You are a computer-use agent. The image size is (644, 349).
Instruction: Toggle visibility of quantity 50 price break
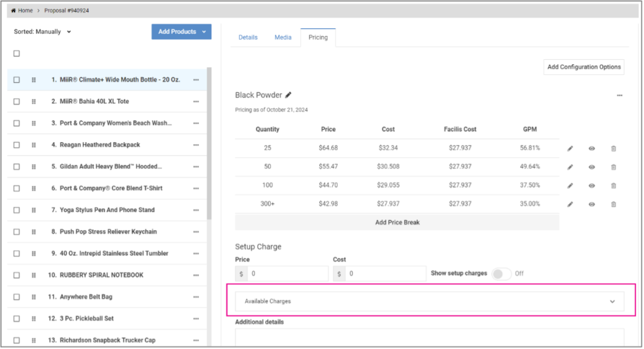(x=592, y=167)
